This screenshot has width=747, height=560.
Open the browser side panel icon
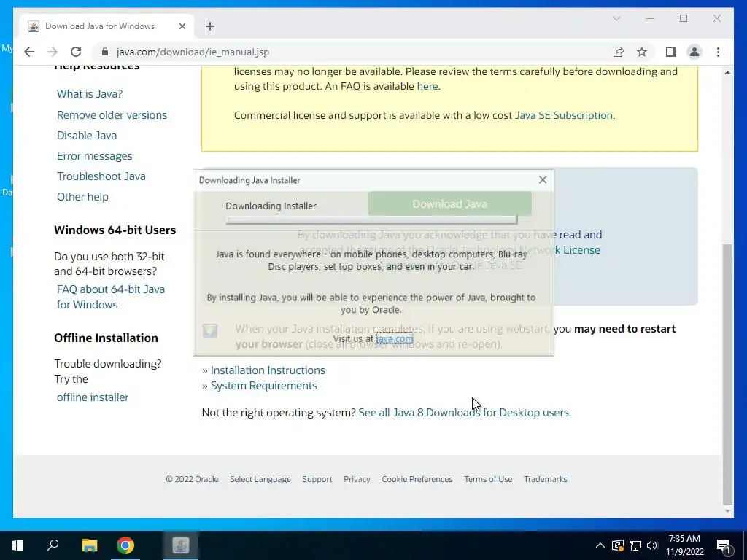671,52
